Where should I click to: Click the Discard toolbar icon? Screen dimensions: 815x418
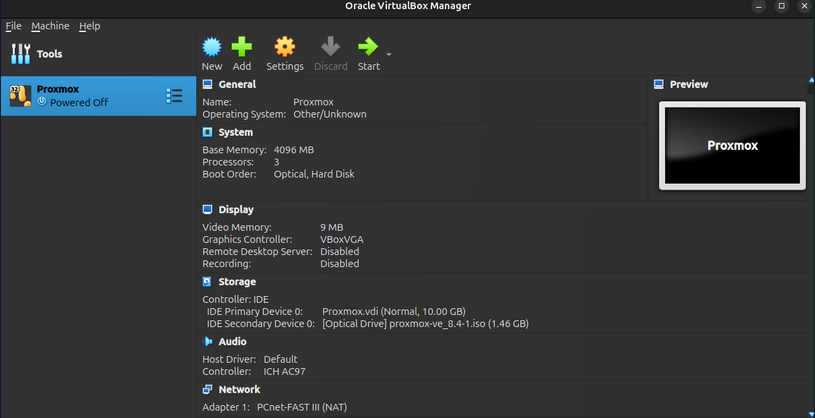pyautogui.click(x=330, y=47)
